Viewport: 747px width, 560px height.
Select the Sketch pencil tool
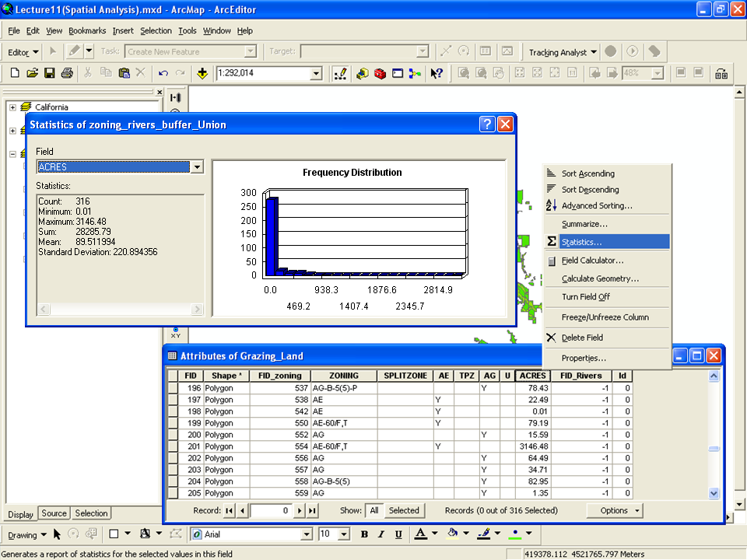coord(75,51)
